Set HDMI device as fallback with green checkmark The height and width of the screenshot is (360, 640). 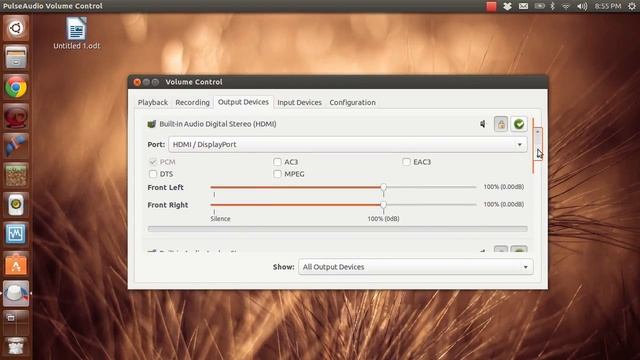click(519, 124)
